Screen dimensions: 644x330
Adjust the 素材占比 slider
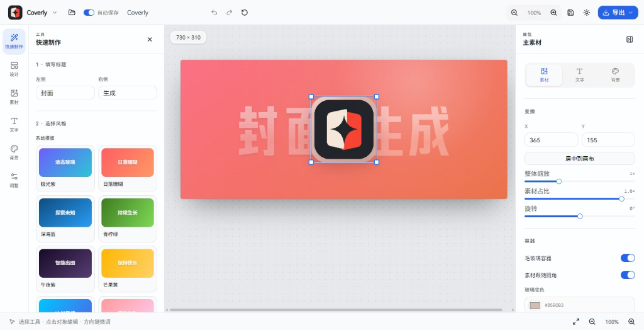click(x=621, y=199)
